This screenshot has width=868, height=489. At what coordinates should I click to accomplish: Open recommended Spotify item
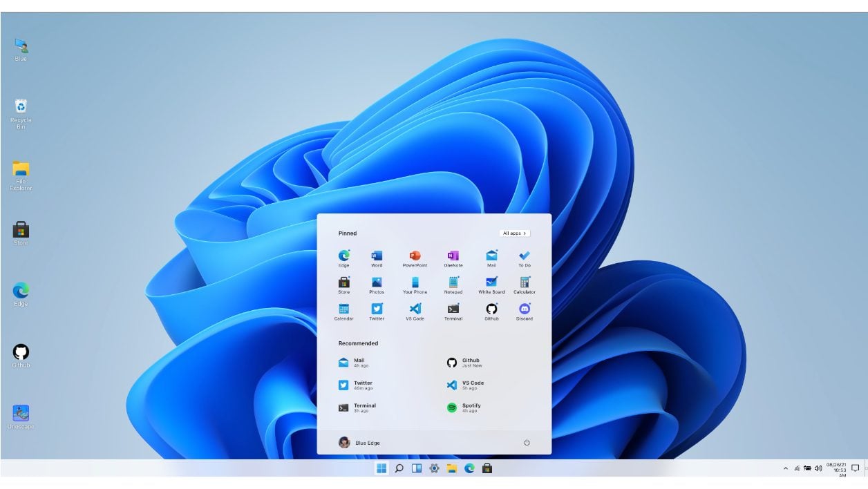pyautogui.click(x=464, y=408)
